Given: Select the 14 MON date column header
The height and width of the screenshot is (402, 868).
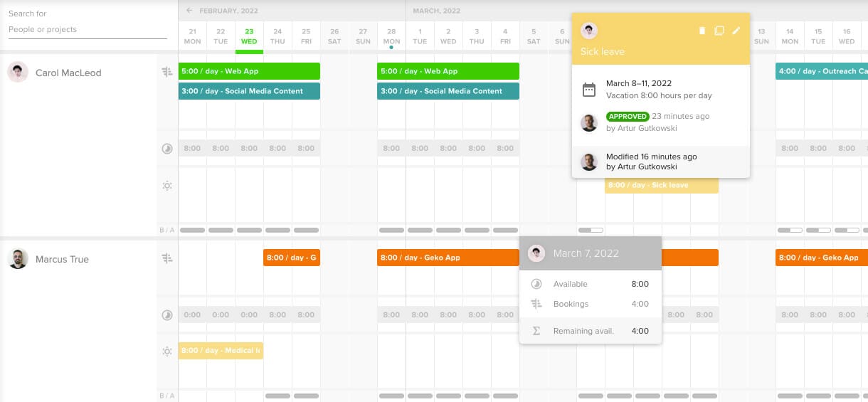Looking at the screenshot, I should tap(790, 36).
